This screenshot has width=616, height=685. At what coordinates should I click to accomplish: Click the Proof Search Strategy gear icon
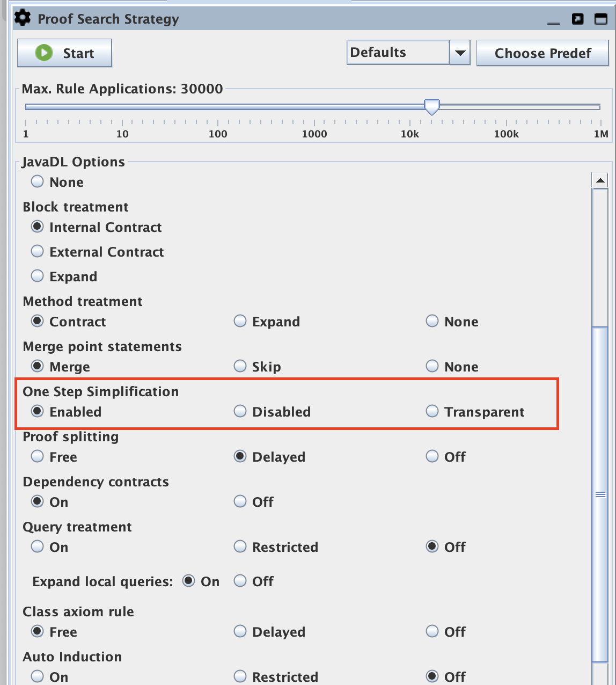click(x=23, y=18)
